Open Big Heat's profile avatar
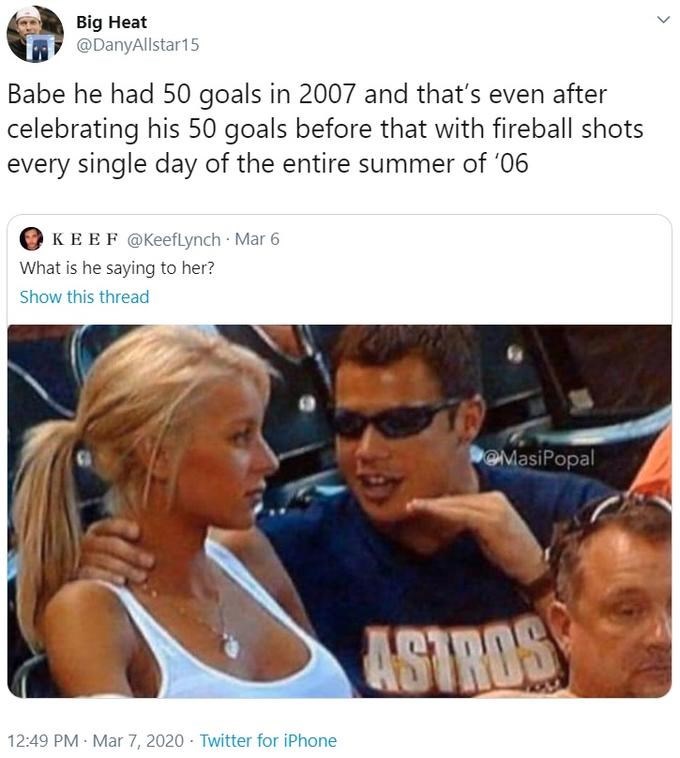Screen dimensions: 680x758 35,34
